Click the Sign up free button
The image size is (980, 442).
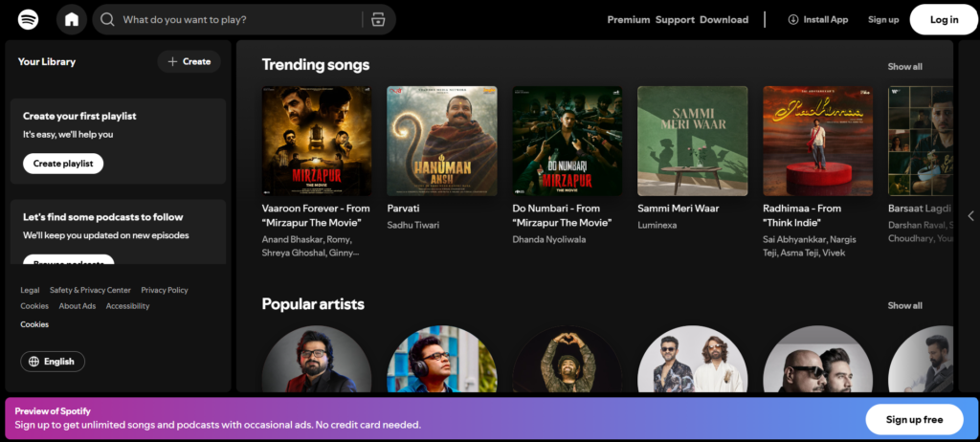tap(914, 419)
